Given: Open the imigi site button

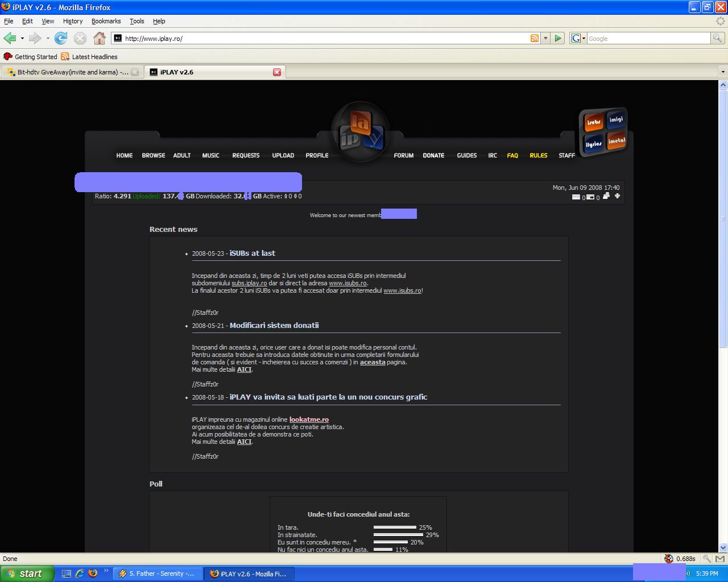Looking at the screenshot, I should (616, 119).
